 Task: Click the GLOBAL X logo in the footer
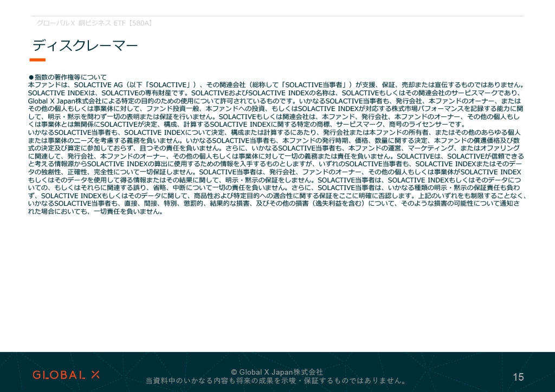tap(66, 375)
